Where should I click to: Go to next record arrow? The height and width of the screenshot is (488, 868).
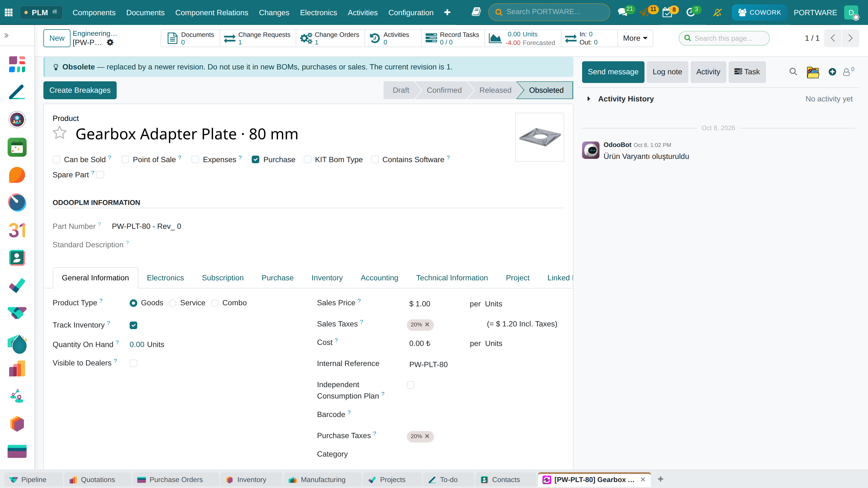tap(850, 38)
